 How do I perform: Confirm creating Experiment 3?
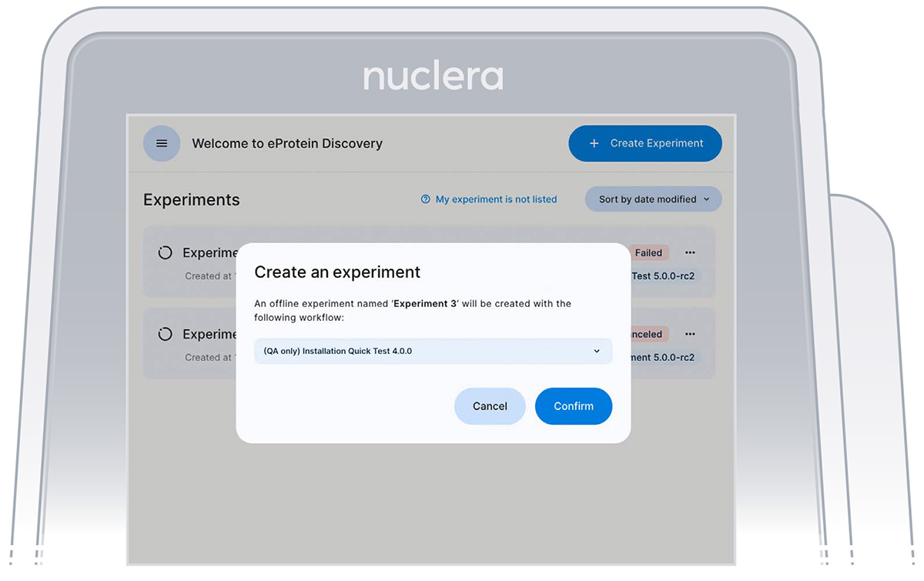(574, 406)
